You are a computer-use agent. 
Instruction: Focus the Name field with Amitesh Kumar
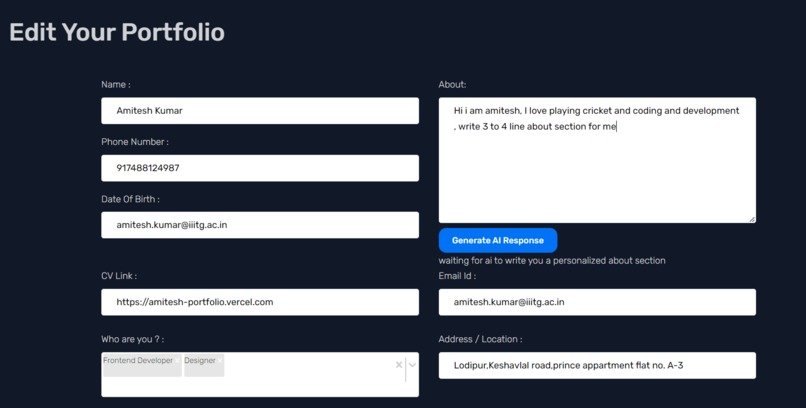coord(260,110)
